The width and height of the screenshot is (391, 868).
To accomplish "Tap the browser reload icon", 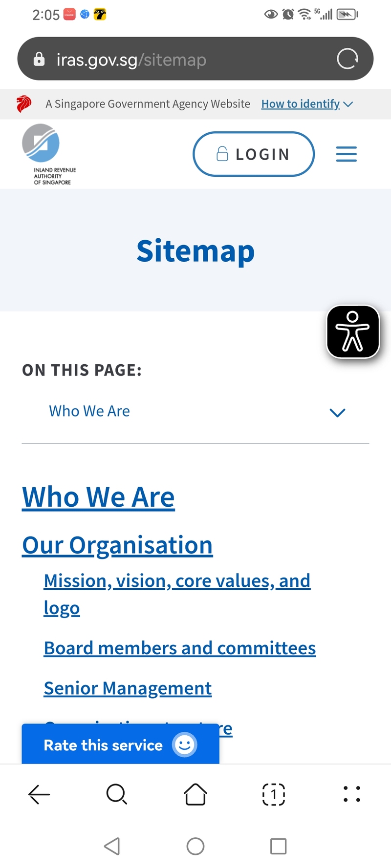I will click(347, 59).
